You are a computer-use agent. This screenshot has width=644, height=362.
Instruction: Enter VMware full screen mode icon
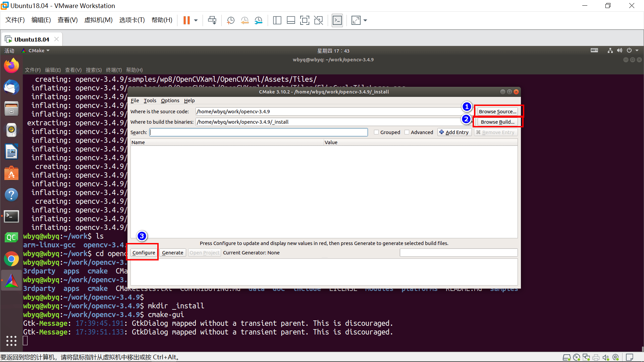(305, 20)
